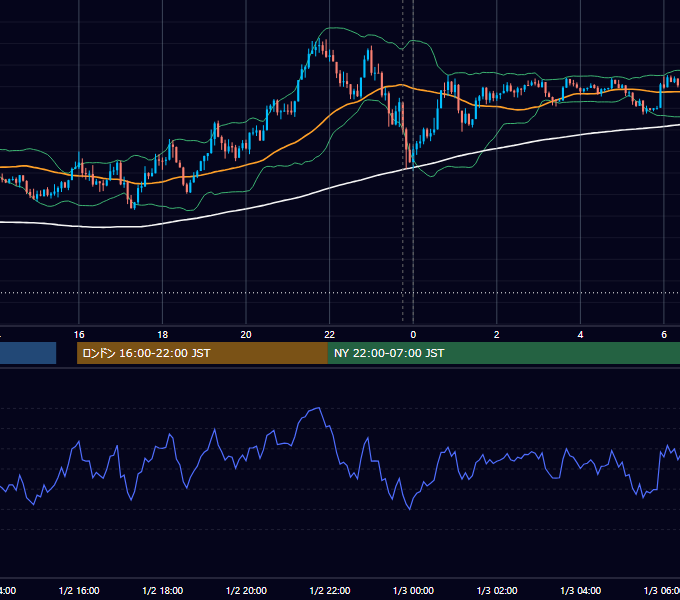Screen dimensions: 680x600
Task: Click the 1/2 20:00 label on lower axis
Action: [x=246, y=590]
